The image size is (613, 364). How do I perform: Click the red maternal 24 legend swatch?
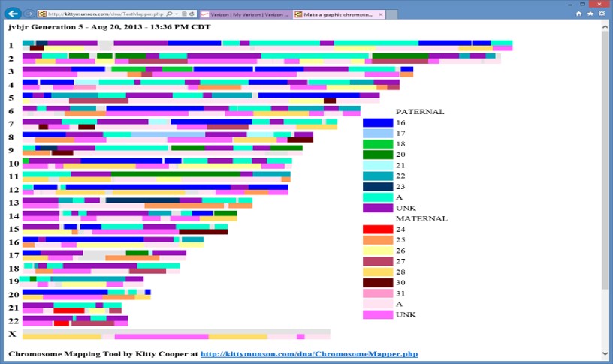[x=378, y=229]
